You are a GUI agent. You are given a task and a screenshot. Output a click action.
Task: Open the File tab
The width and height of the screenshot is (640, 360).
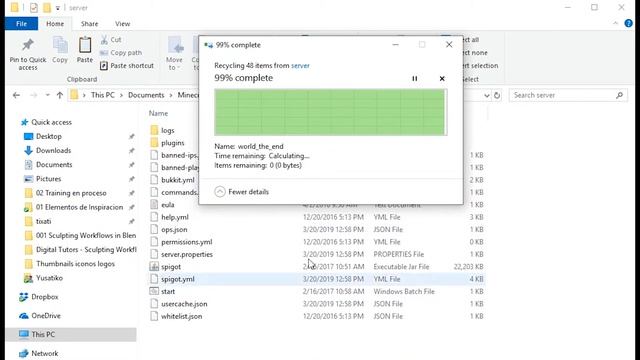(x=22, y=24)
